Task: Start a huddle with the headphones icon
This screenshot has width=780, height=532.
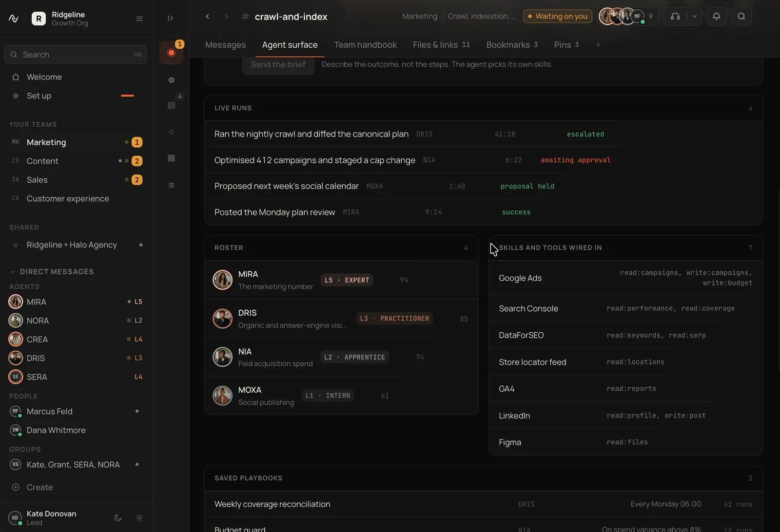Action: (675, 17)
